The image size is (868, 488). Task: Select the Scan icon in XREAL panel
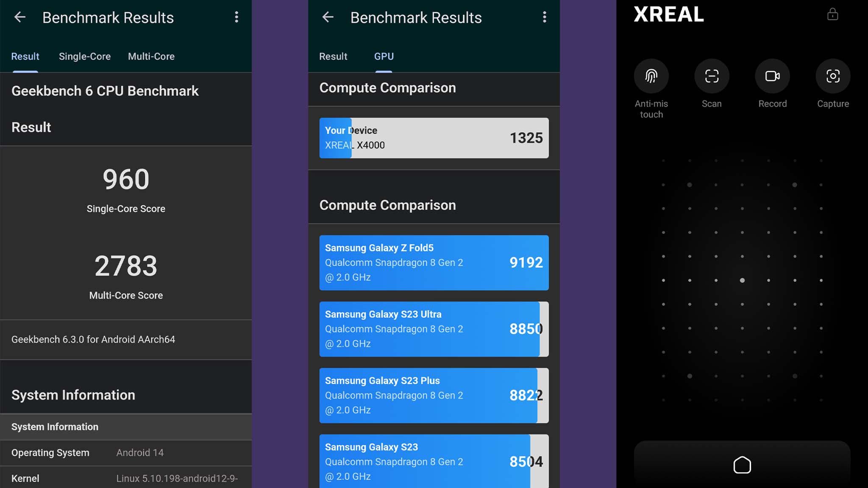711,76
